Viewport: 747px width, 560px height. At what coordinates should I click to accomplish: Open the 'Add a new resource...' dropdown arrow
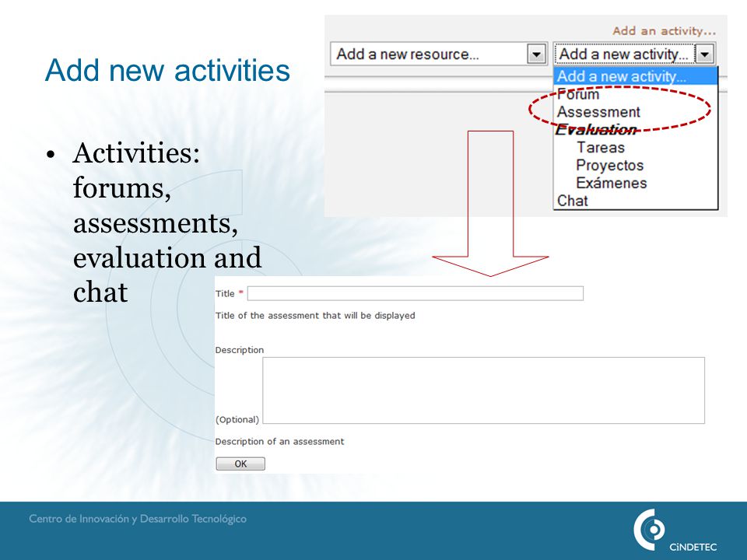pos(536,54)
